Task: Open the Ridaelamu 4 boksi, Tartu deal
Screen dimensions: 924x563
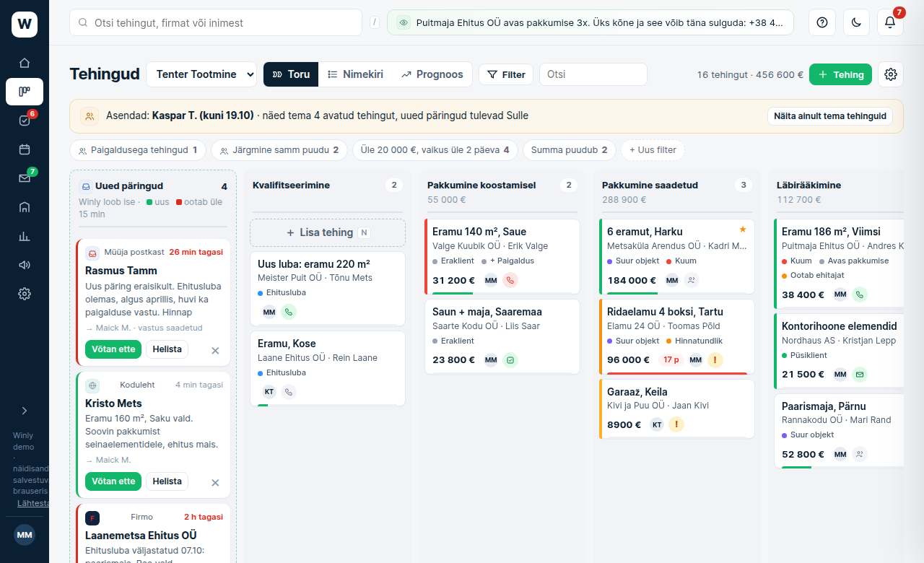Action: 676,337
